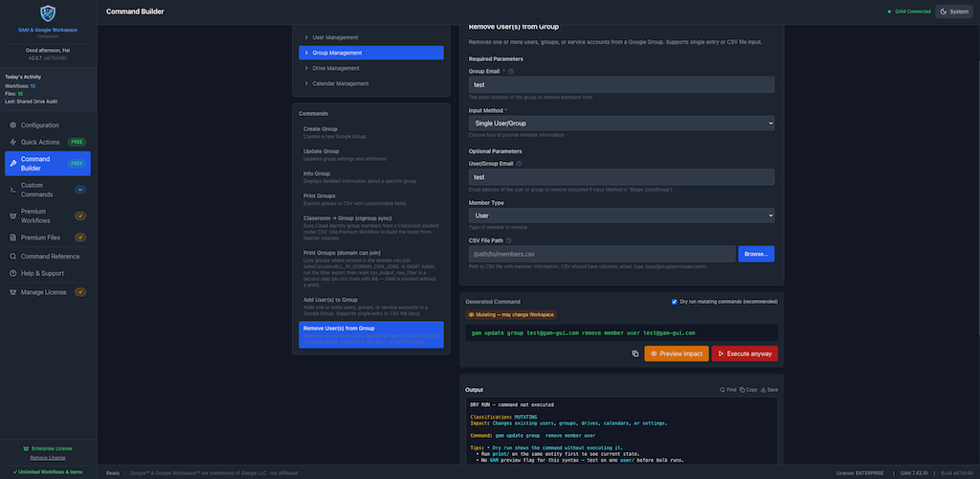
Task: Open Quick Actions in the sidebar
Action: pos(48,142)
